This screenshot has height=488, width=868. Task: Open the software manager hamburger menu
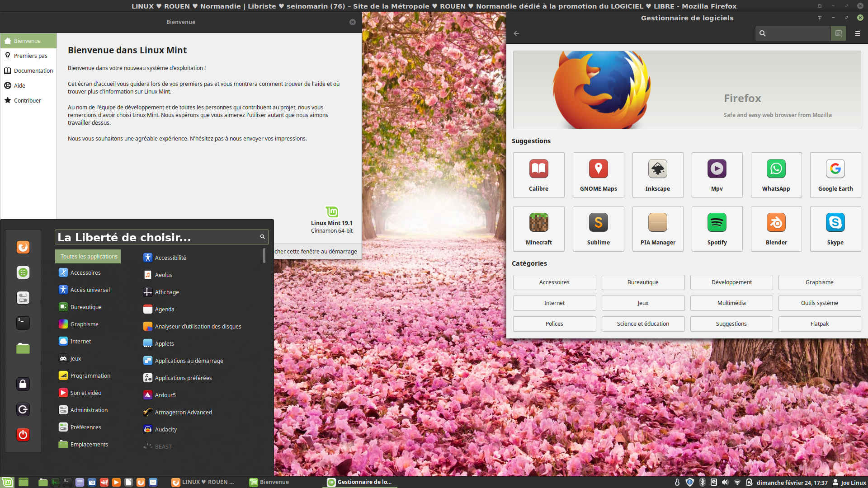click(x=857, y=33)
